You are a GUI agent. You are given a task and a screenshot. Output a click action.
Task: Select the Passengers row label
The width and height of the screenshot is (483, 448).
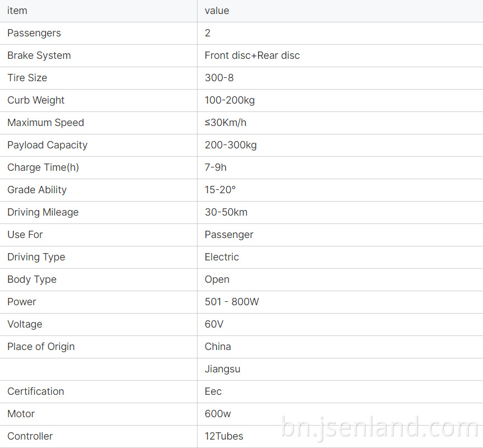34,33
